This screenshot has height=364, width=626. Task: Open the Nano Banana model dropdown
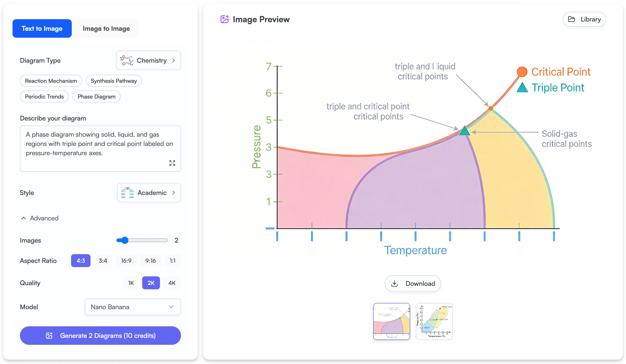tap(133, 307)
